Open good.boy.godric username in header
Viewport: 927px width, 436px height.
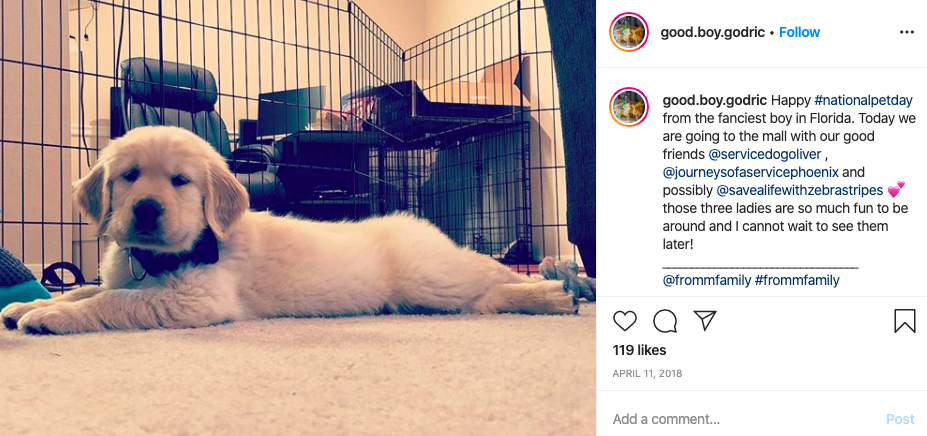pyautogui.click(x=713, y=33)
